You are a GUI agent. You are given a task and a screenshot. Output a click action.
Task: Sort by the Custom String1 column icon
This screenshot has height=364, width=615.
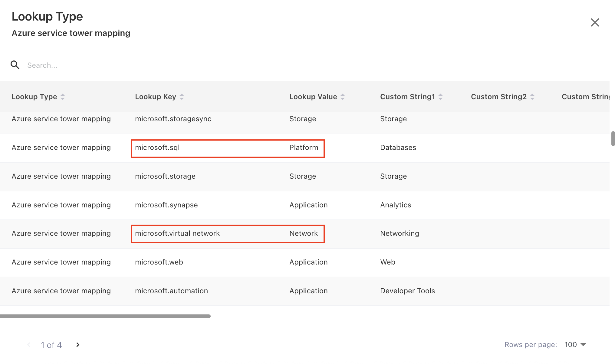pyautogui.click(x=441, y=96)
